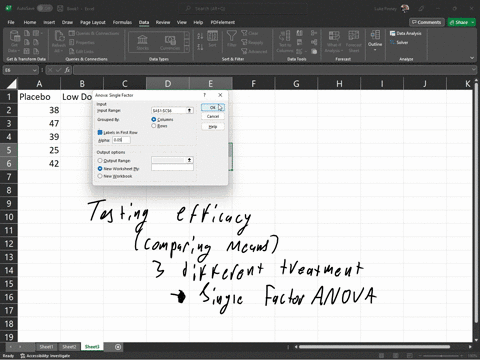Click OK in the Anova dialog
Viewport: 480px width, 360px height.
click(x=213, y=107)
